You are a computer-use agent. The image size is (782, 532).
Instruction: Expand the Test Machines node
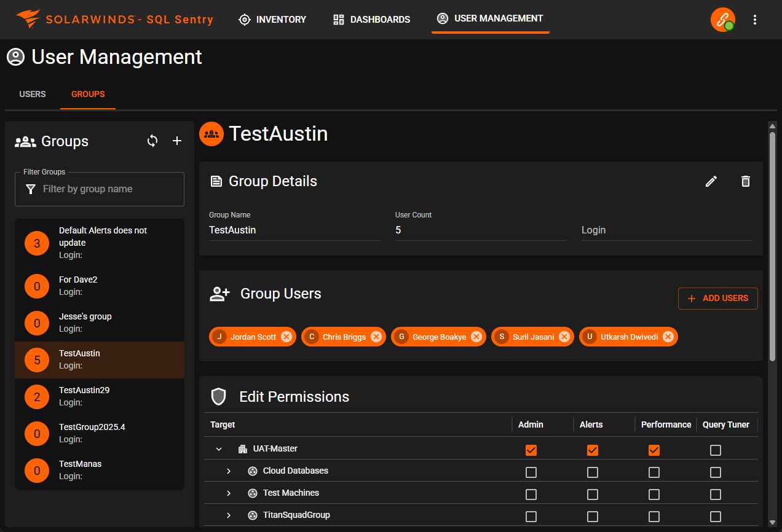[229, 493]
